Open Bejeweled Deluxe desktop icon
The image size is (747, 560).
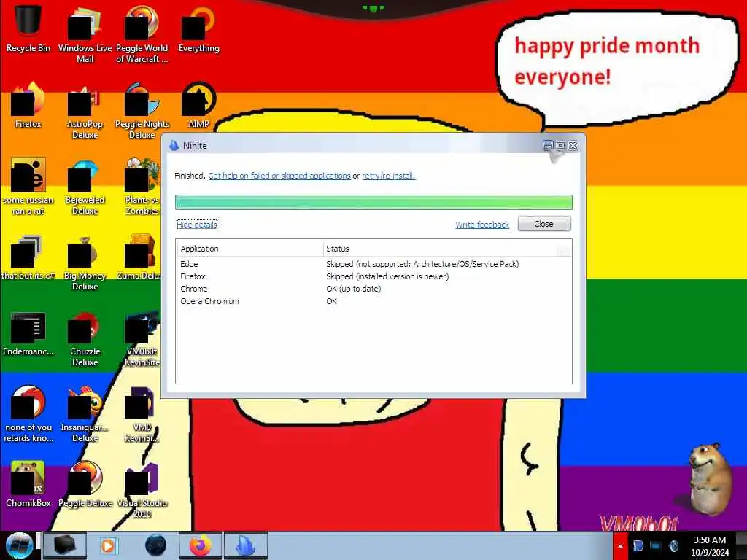85,186
